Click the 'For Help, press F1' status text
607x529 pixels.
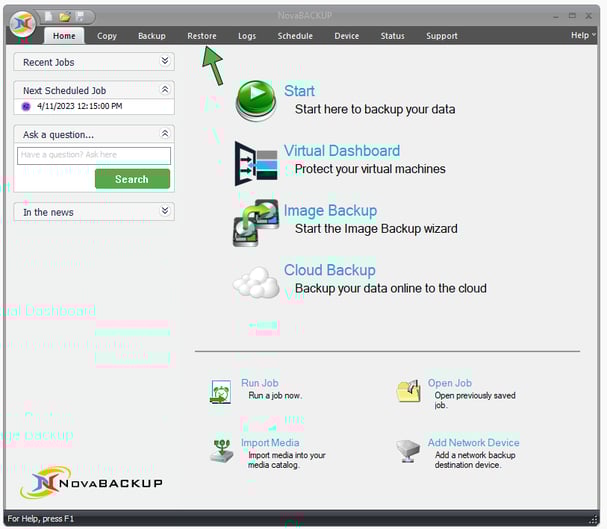(x=41, y=519)
